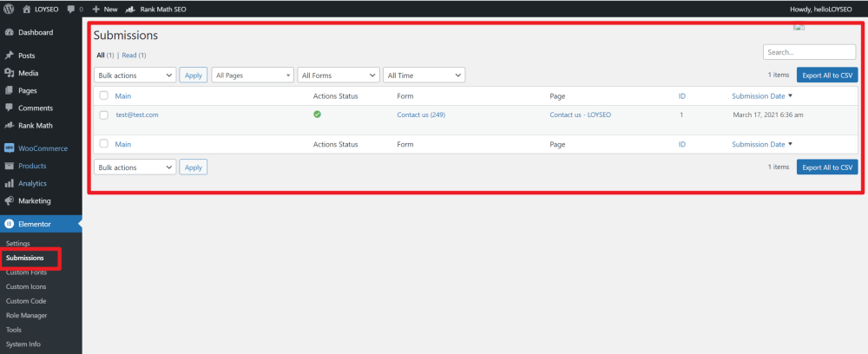Image resolution: width=868 pixels, height=354 pixels.
Task: Sort by Main column in header
Action: point(123,95)
